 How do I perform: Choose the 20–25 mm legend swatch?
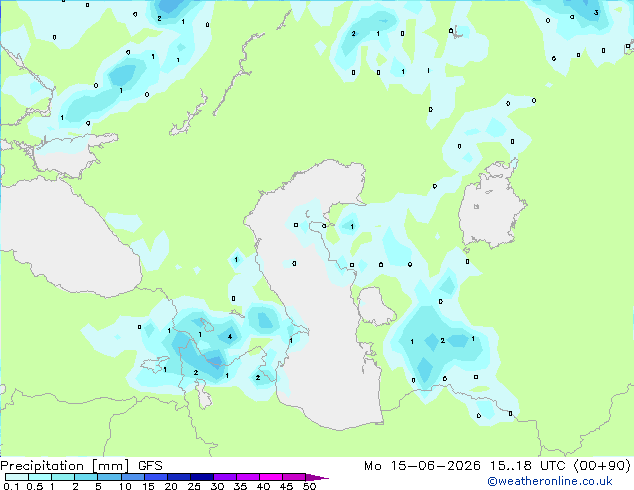(x=178, y=477)
